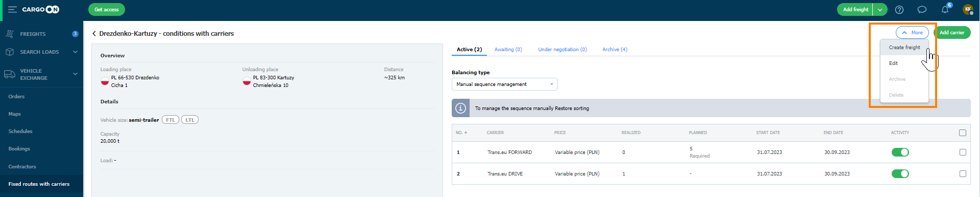Image resolution: width=980 pixels, height=197 pixels.
Task: Click the info icon in the sorting banner
Action: tap(460, 108)
